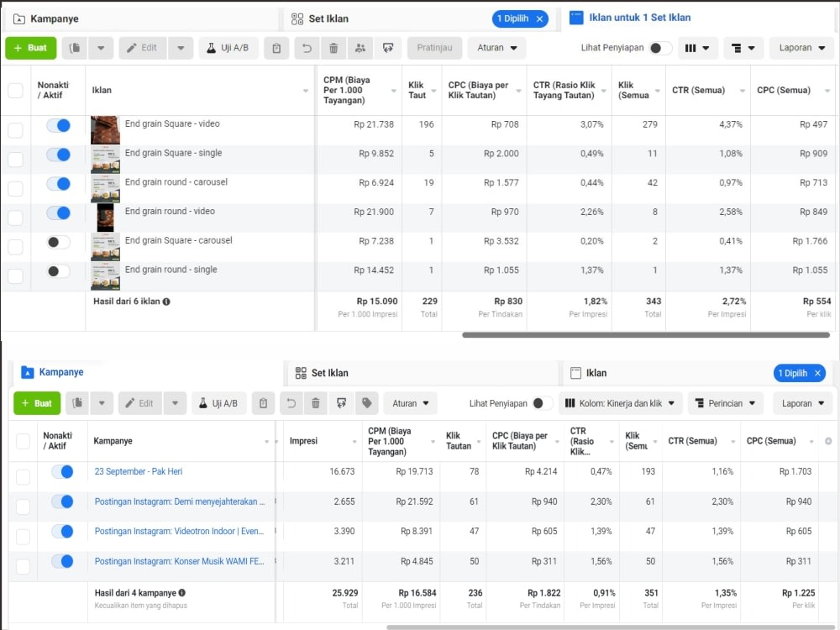Click the trash icon in the bottom toolbar
Viewport: 840px width, 630px height.
pyautogui.click(x=316, y=403)
